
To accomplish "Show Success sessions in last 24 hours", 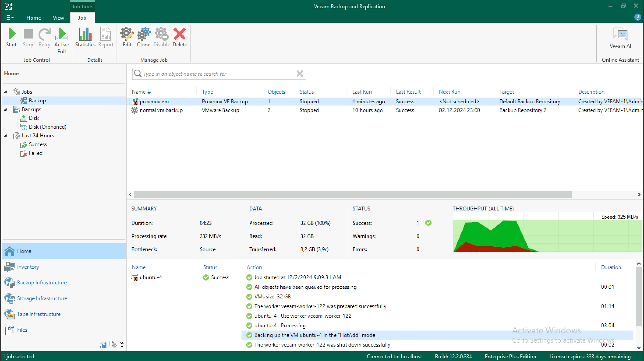I will click(38, 144).
